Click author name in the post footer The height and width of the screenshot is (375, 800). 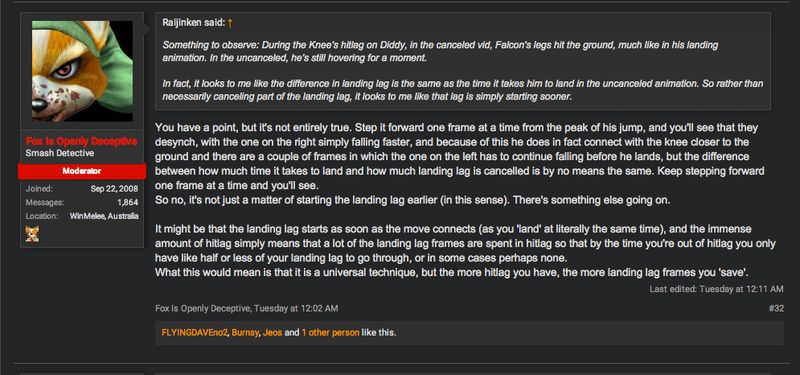[203, 308]
